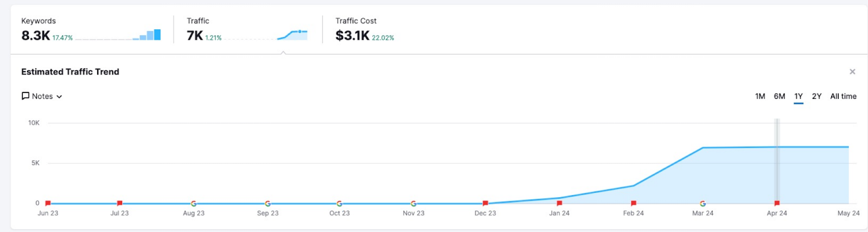Click the red note flag at Jul 23
868x232 pixels.
click(x=119, y=203)
